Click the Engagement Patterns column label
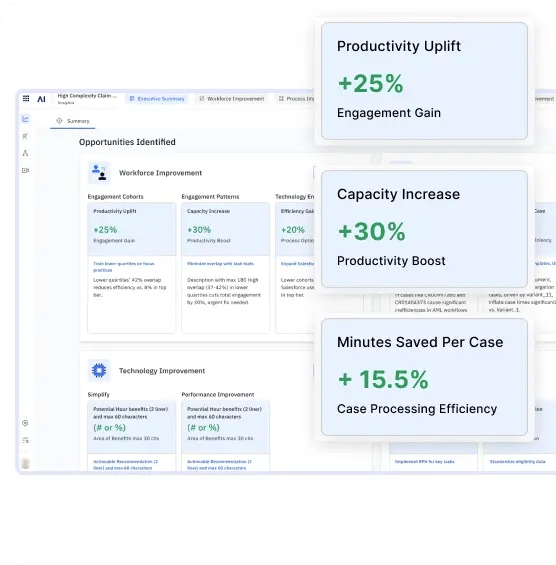This screenshot has height=565, width=556. click(x=210, y=197)
